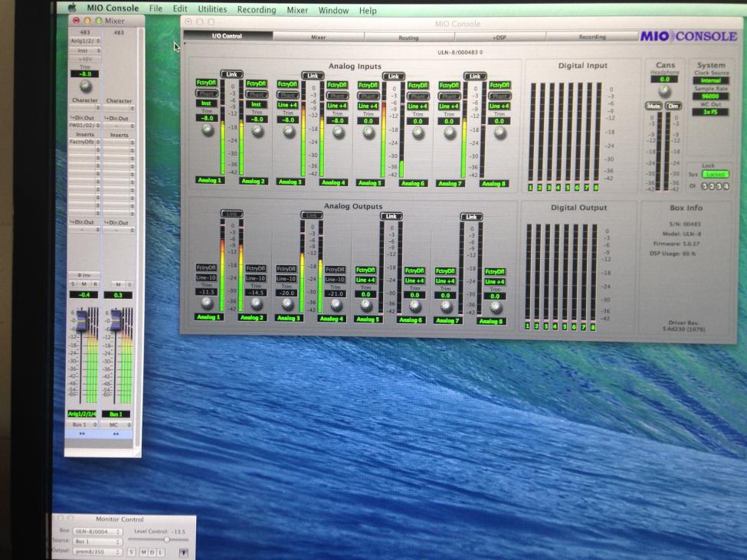Click the M mute button on Bus 1 strip
This screenshot has width=747, height=560.
[118, 284]
